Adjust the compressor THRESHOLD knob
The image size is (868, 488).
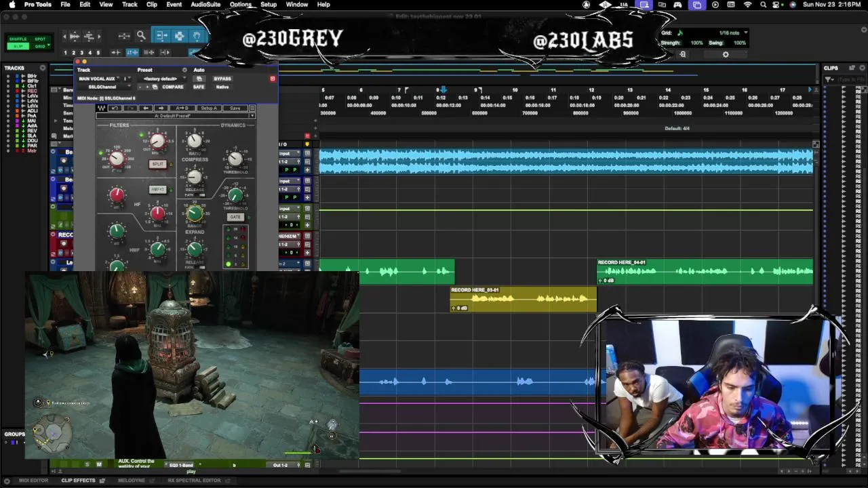[x=235, y=159]
